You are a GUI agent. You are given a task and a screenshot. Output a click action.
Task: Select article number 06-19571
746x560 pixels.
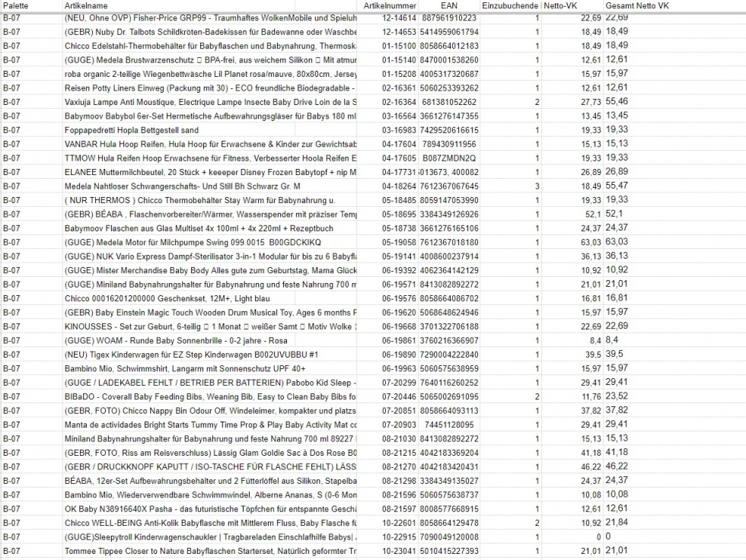click(x=387, y=285)
